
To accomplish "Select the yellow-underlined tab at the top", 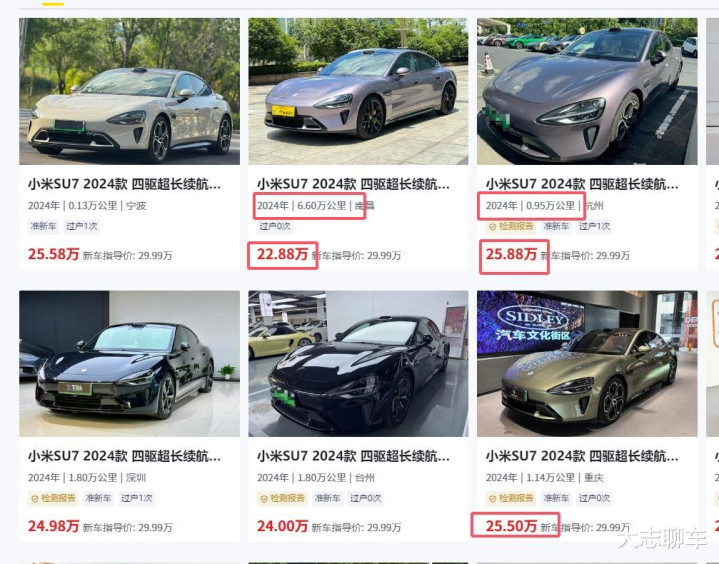I will tap(53, 3).
